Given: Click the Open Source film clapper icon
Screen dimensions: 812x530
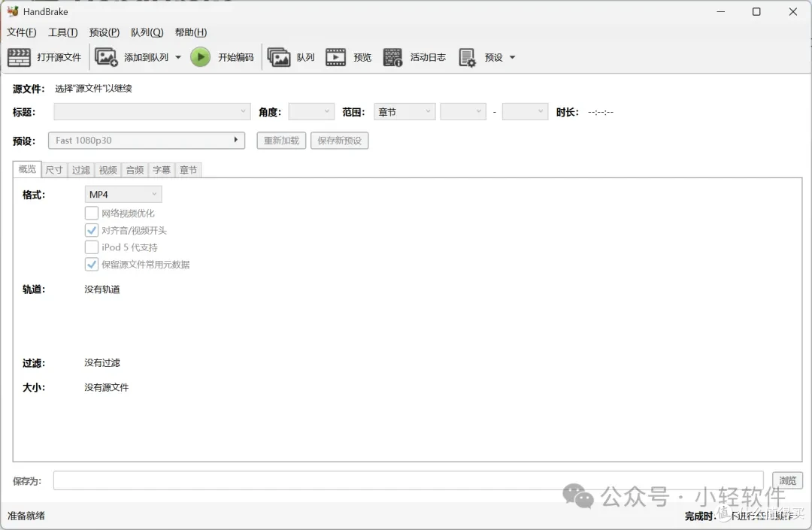Looking at the screenshot, I should click(x=19, y=57).
